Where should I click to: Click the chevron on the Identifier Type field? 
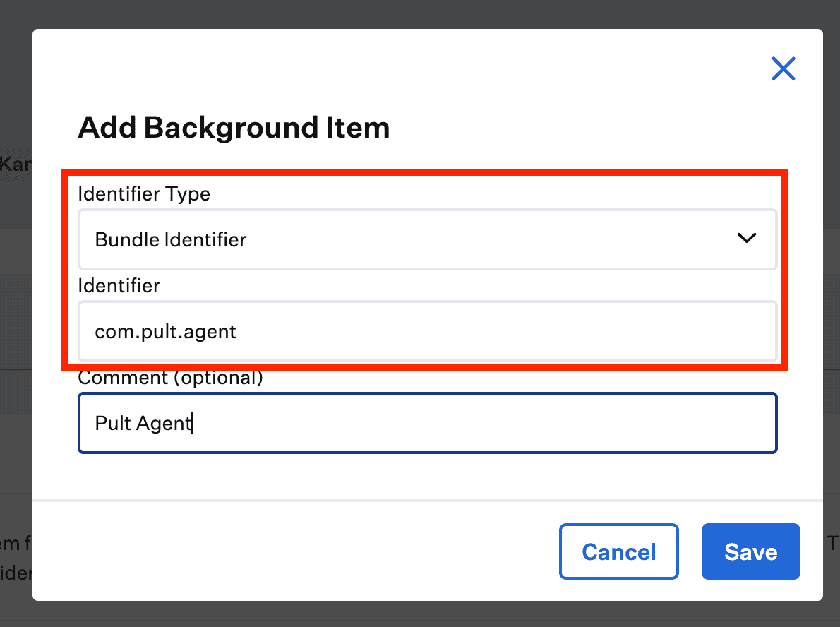[746, 239]
